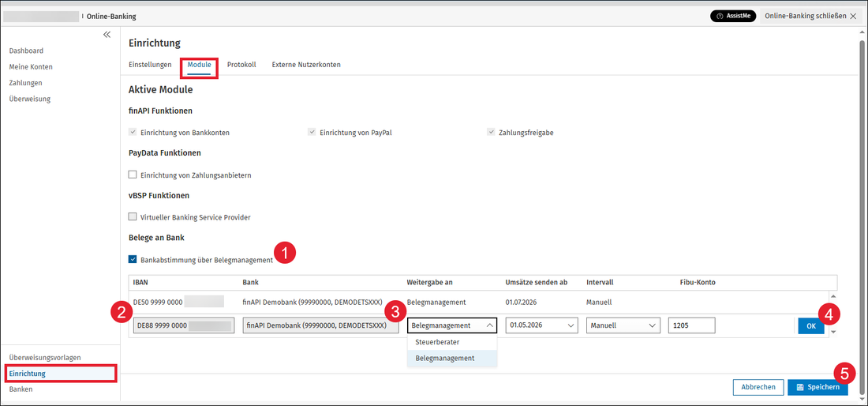Close Online-Banking via Online-Banking schließen
Screen dimensions: 868x406
tap(810, 16)
